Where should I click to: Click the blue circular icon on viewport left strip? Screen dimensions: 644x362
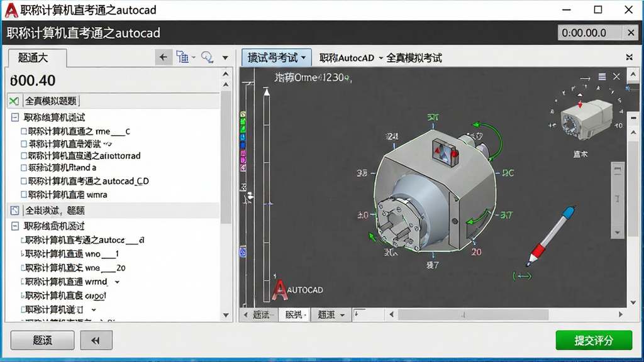243,252
